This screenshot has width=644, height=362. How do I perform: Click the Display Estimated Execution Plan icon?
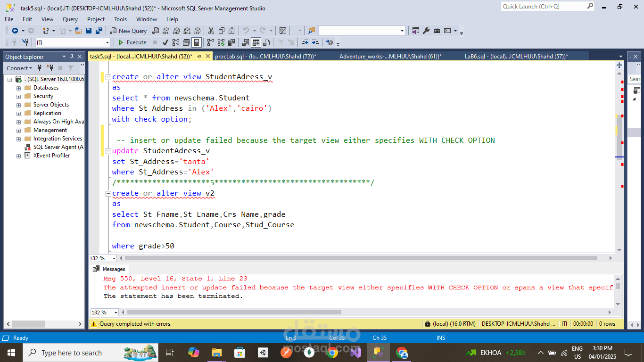pos(176,42)
